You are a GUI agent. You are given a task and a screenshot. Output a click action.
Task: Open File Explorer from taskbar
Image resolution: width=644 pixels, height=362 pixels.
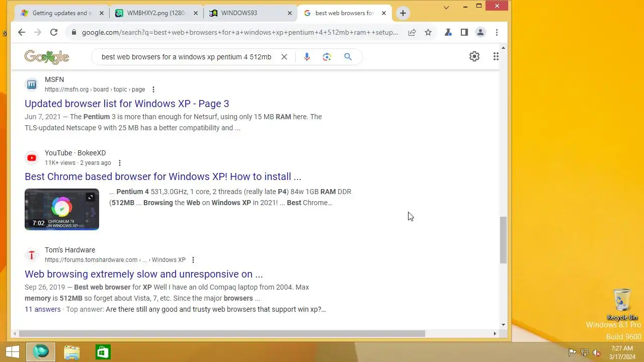click(72, 352)
